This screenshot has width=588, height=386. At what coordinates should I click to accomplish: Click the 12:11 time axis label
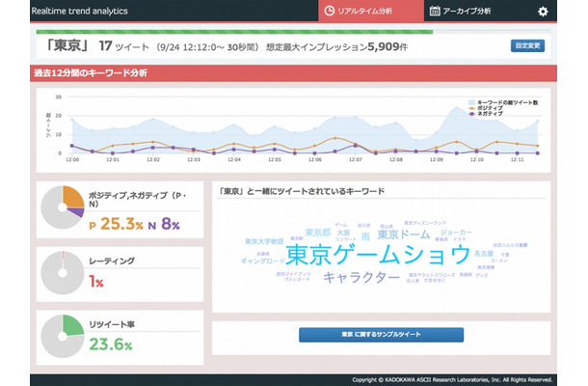(x=517, y=159)
